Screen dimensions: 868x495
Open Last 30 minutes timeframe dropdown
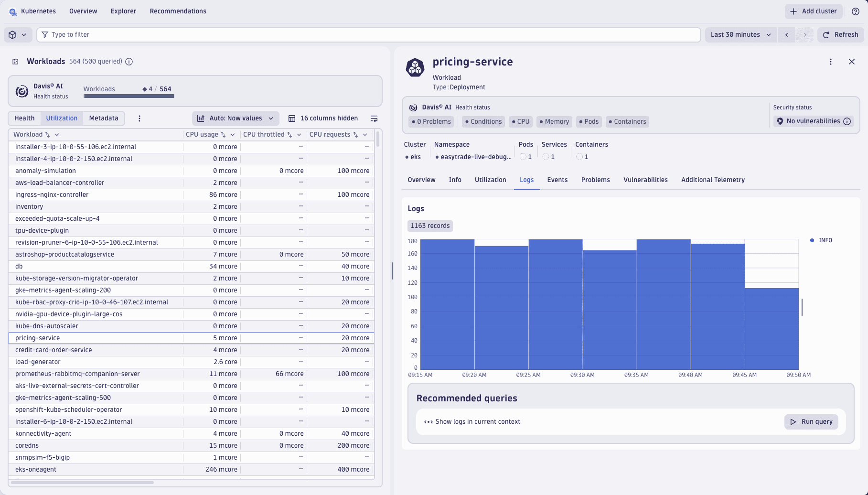741,35
